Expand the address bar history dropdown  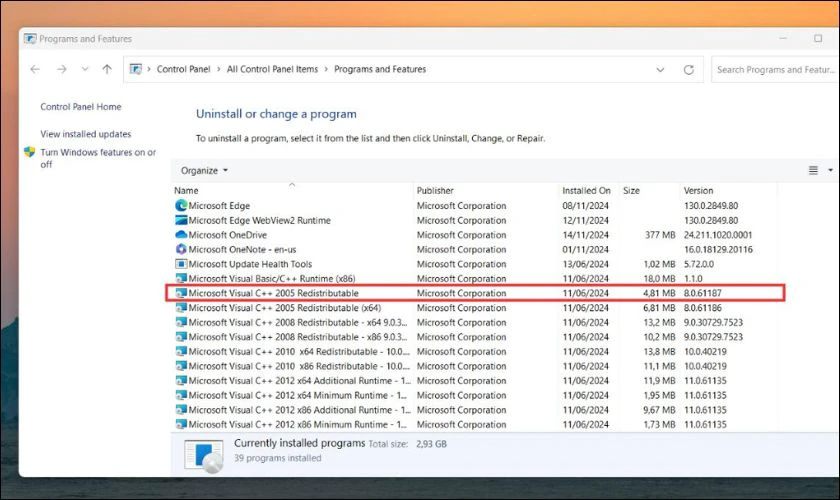click(x=660, y=70)
